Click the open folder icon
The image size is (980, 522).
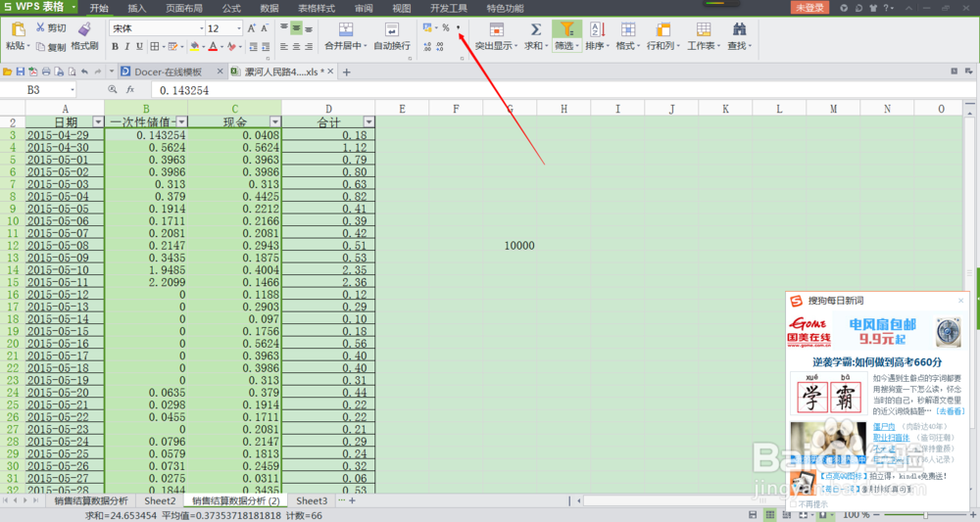tap(8, 71)
